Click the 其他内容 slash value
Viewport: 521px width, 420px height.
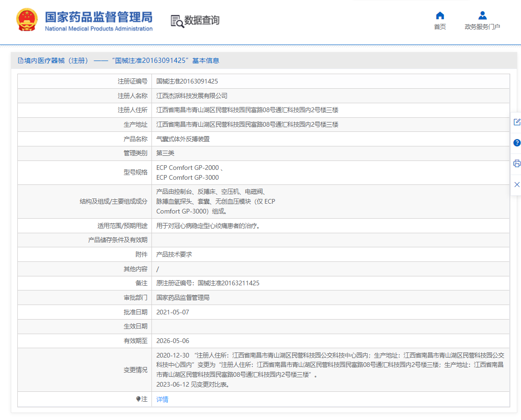click(158, 269)
